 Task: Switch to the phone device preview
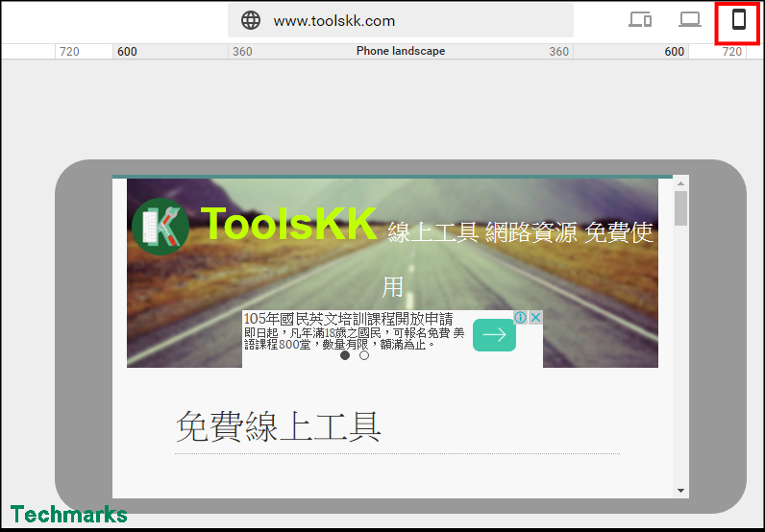[738, 20]
